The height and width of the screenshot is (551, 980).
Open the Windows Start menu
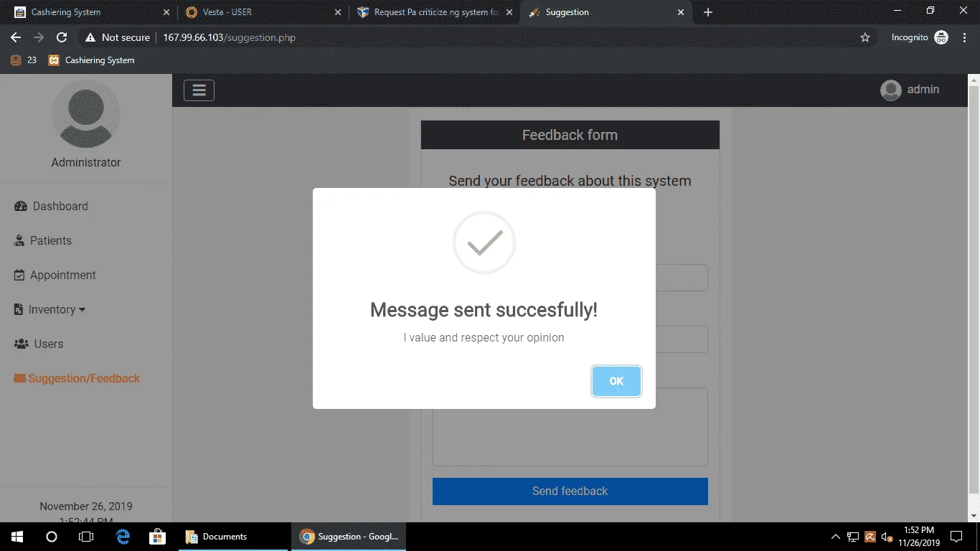click(17, 537)
